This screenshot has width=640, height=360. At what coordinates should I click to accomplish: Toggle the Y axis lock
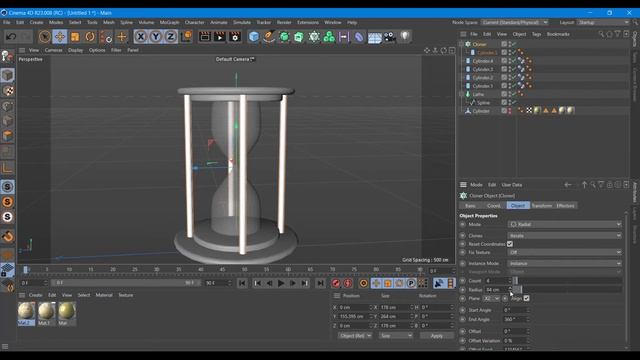click(156, 37)
